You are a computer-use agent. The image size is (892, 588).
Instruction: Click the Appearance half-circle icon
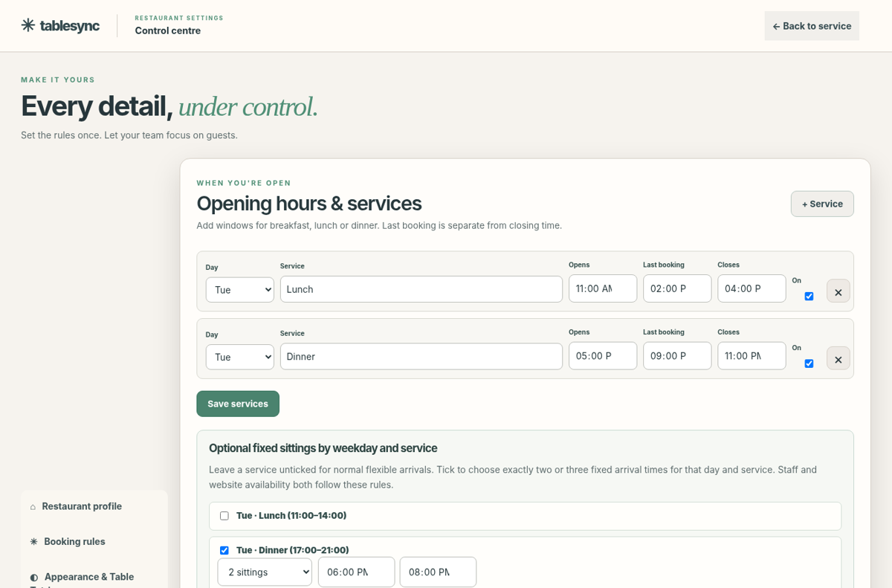tap(34, 577)
